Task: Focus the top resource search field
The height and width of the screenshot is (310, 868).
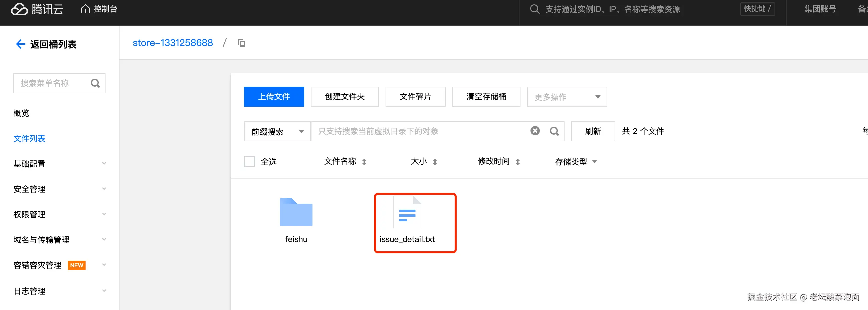Action: (613, 9)
